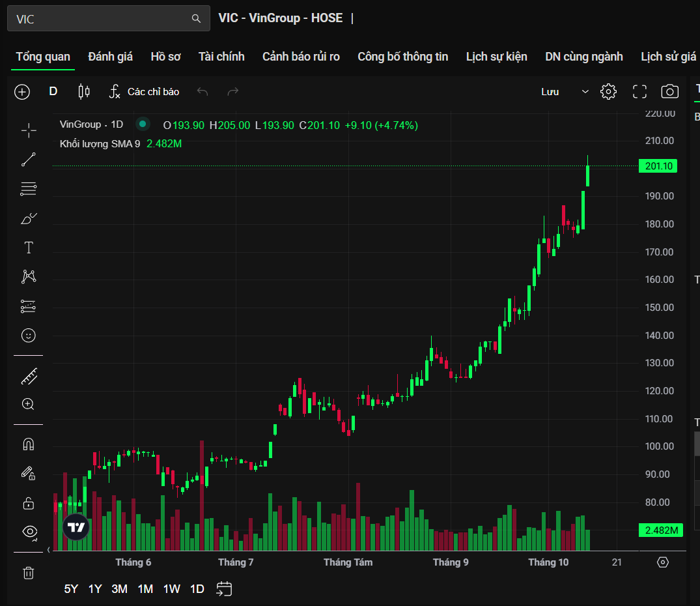Open Các chỉ báo indicators button
Screen dimensions: 700x606
point(144,92)
